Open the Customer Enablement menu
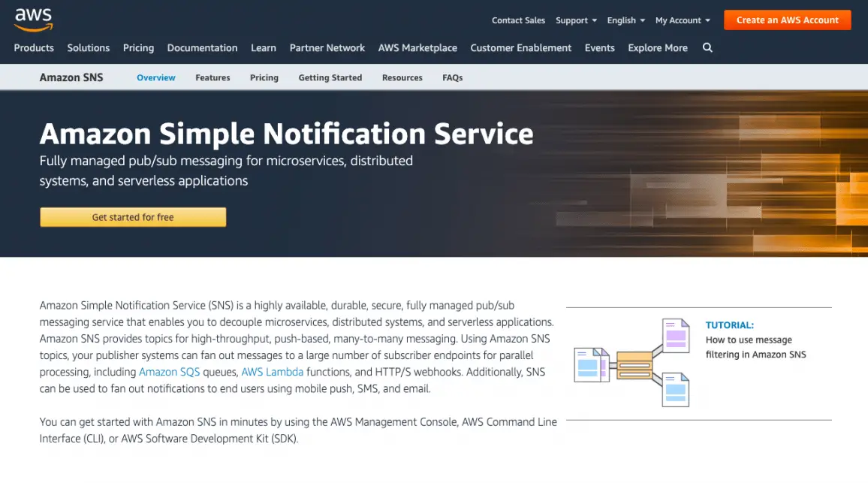 point(521,48)
